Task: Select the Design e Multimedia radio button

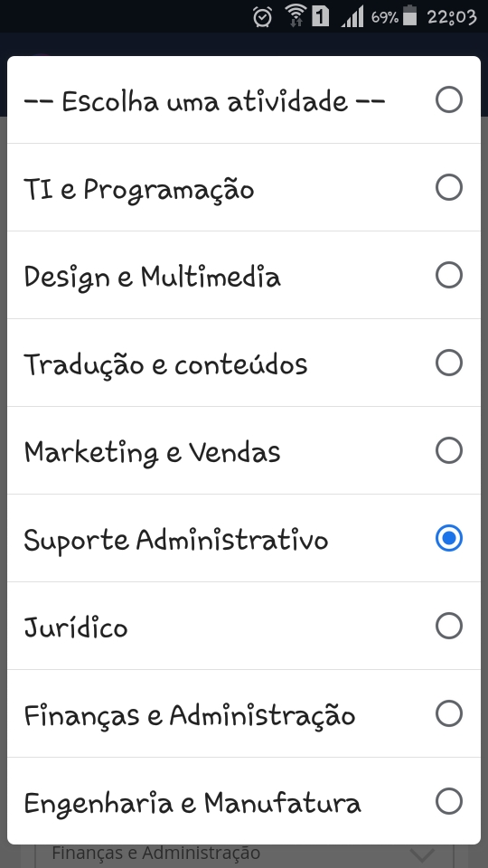Action: [x=449, y=275]
